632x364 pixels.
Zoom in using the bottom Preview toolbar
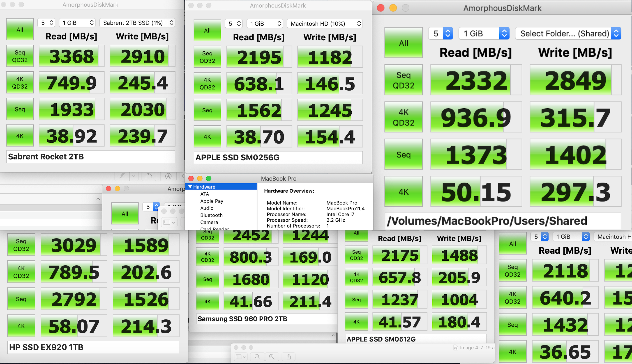coord(272,357)
